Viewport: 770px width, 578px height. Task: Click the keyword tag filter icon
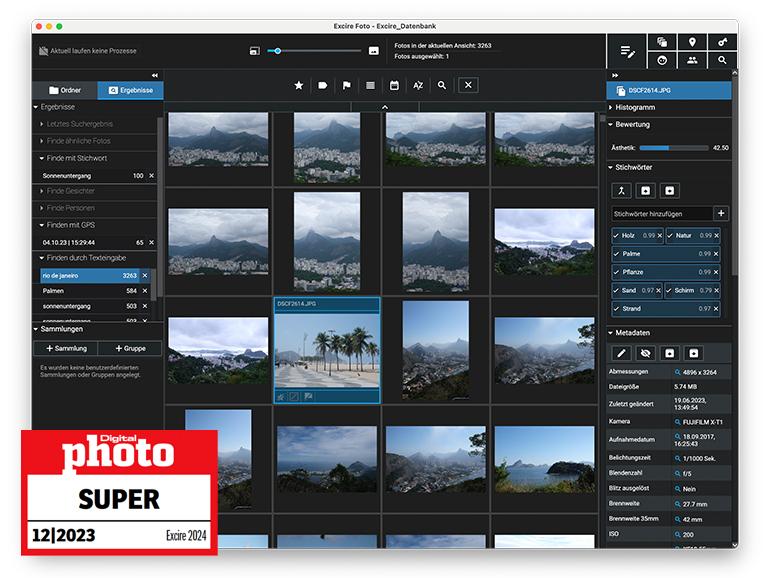322,86
